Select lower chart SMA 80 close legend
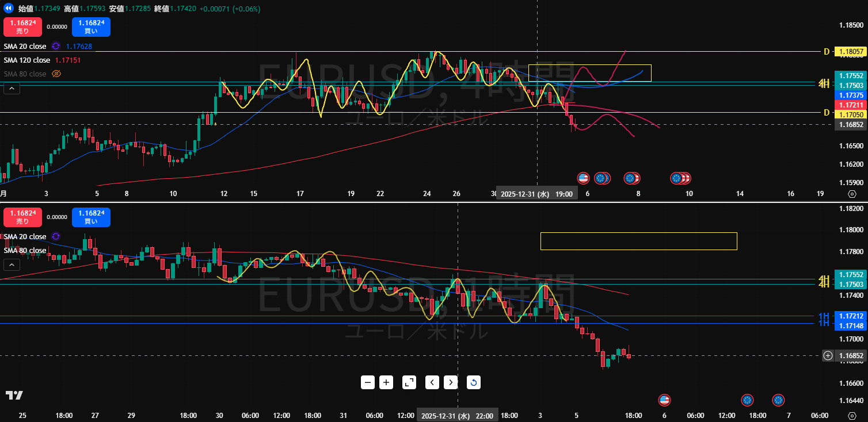 pos(25,251)
